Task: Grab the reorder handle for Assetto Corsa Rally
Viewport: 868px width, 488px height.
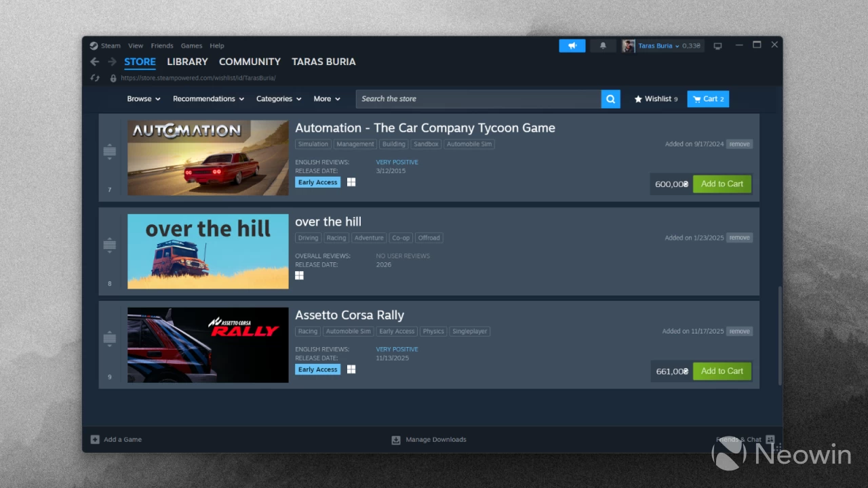Action: (x=109, y=338)
